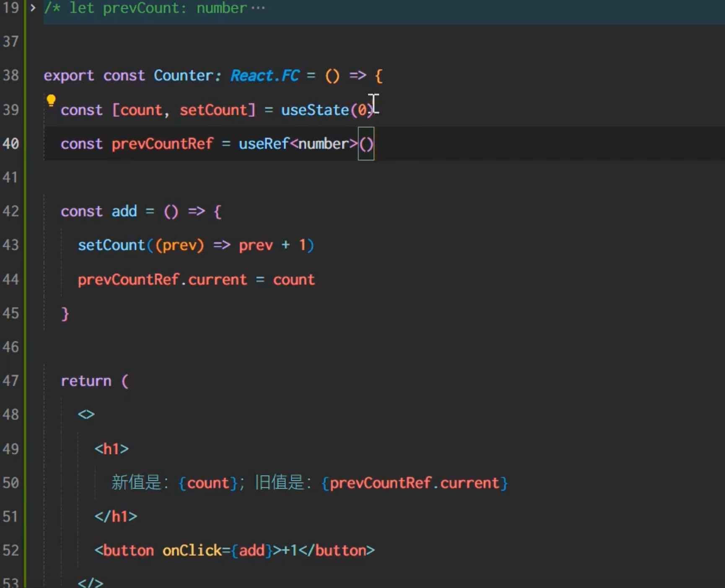Click the React.FC type annotation
The image size is (725, 588).
coord(264,76)
